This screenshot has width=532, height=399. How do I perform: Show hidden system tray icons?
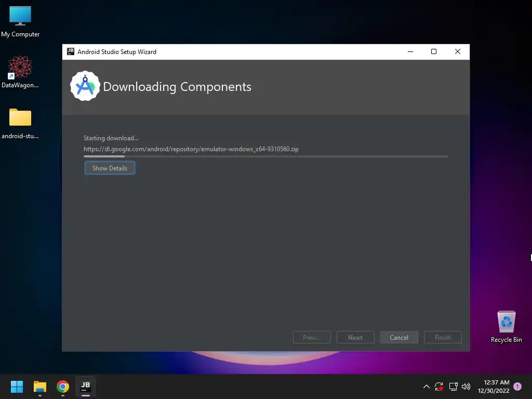(x=427, y=387)
